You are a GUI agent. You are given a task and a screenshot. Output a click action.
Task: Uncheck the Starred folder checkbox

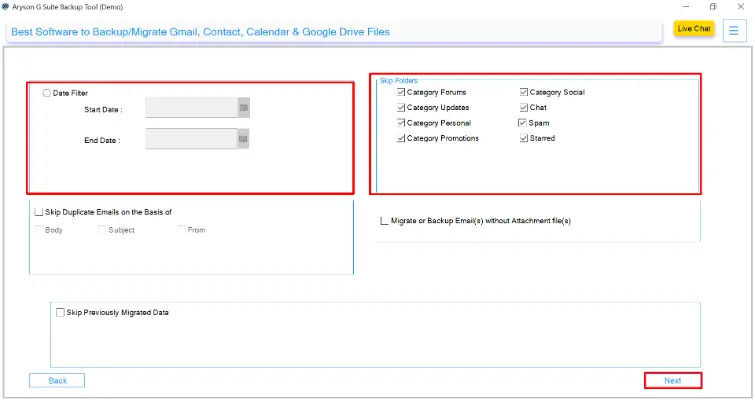524,138
